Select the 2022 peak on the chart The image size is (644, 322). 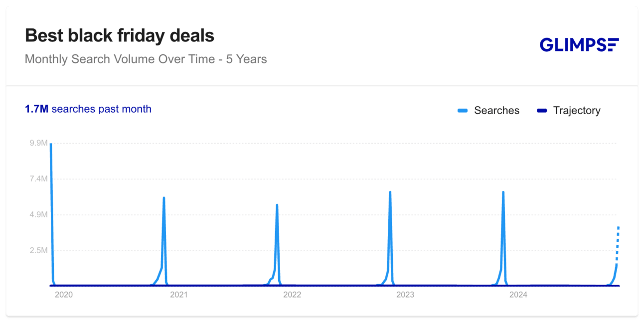click(x=277, y=205)
